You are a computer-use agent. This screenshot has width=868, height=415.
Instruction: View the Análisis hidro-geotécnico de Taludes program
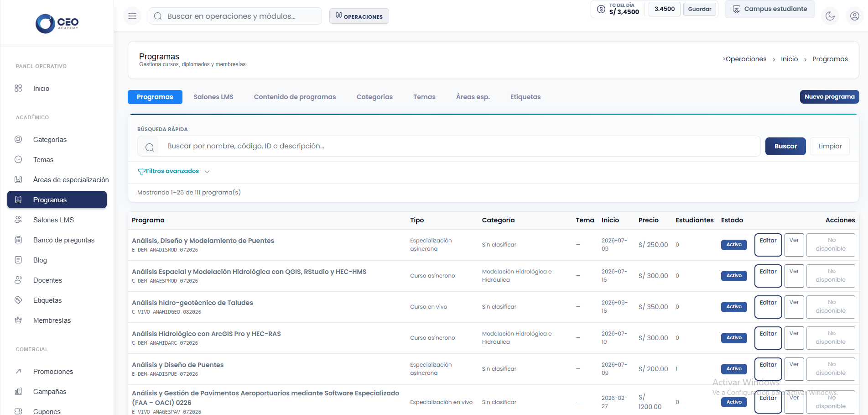[794, 307]
